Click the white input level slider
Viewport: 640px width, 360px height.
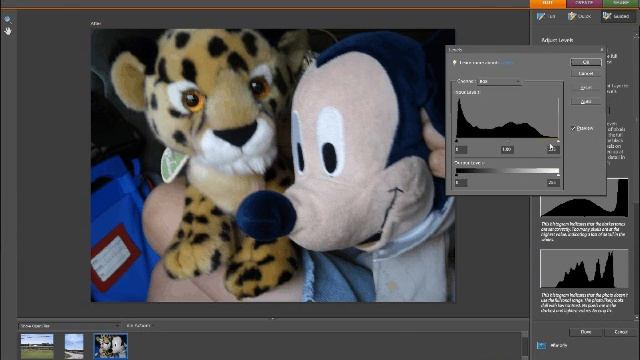(x=558, y=141)
